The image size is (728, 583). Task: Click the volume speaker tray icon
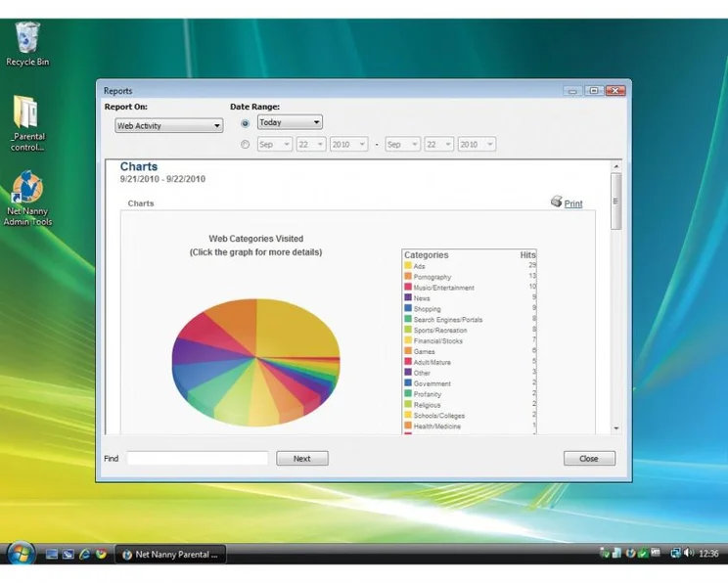tap(688, 554)
